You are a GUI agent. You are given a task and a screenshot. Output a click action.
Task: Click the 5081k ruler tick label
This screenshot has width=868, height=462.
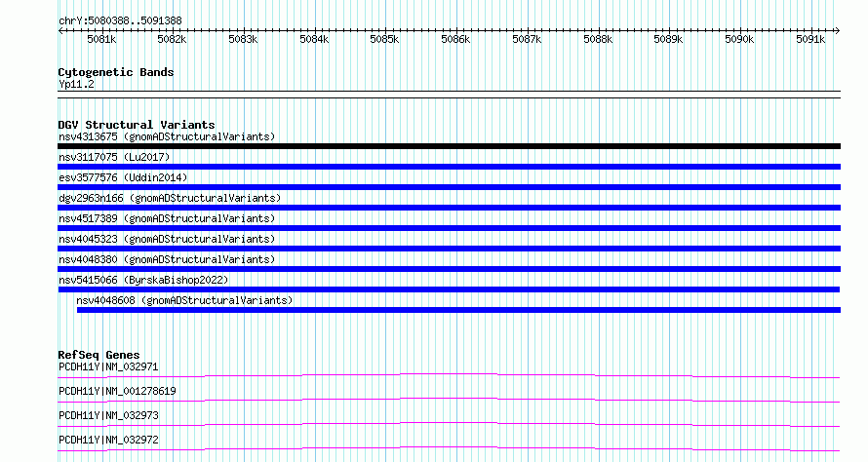[101, 39]
